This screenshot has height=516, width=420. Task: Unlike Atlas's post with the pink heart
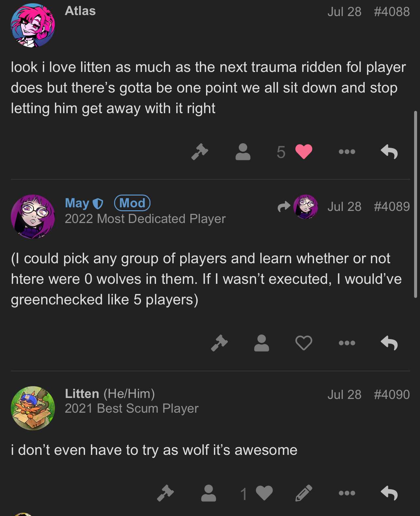[304, 152]
